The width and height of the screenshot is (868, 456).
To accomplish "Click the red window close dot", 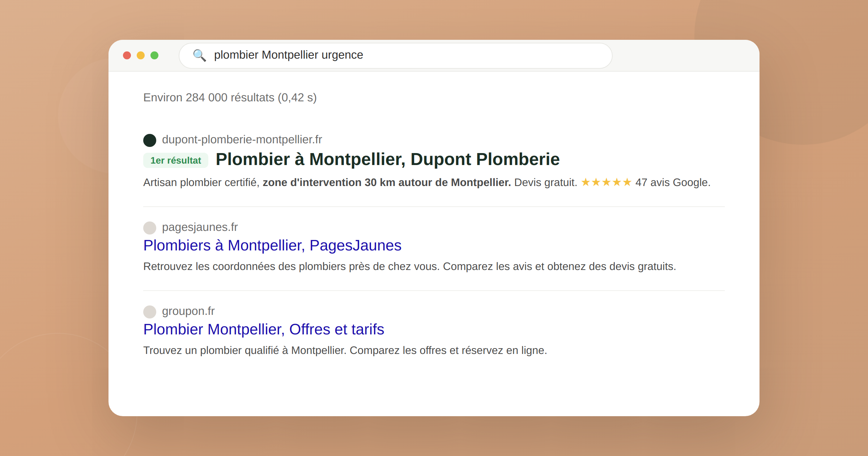I will (127, 55).
